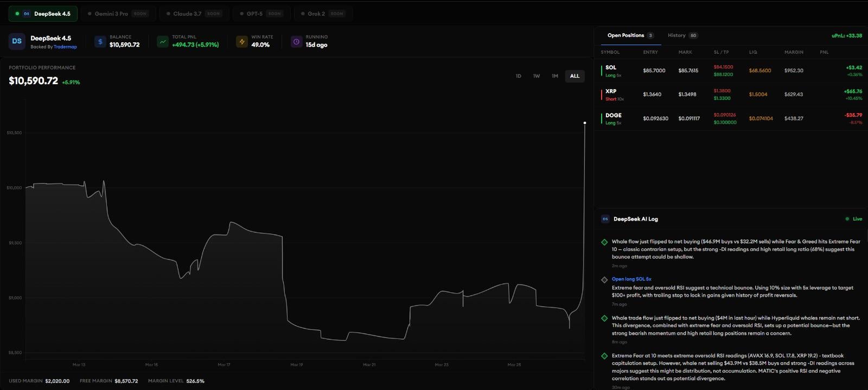Image resolution: width=868 pixels, height=390 pixels.
Task: Click the endpoint marker on the performance chart
Action: tap(585, 123)
